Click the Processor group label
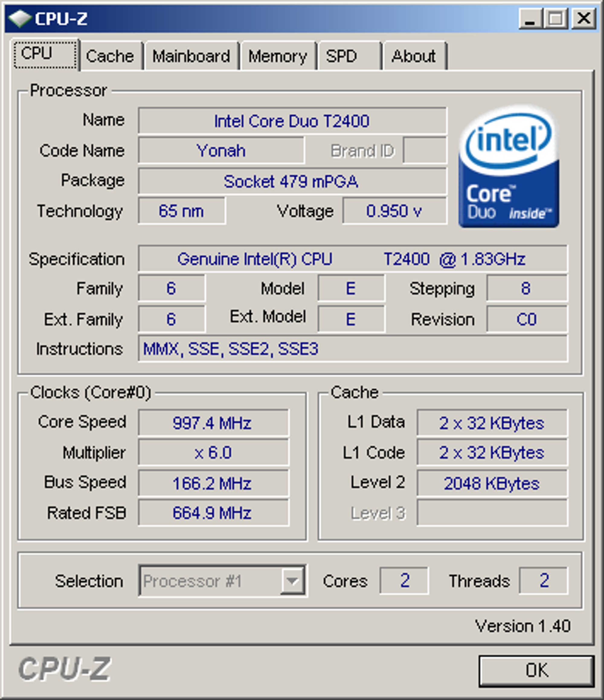Image resolution: width=604 pixels, height=700 pixels. [x=69, y=91]
